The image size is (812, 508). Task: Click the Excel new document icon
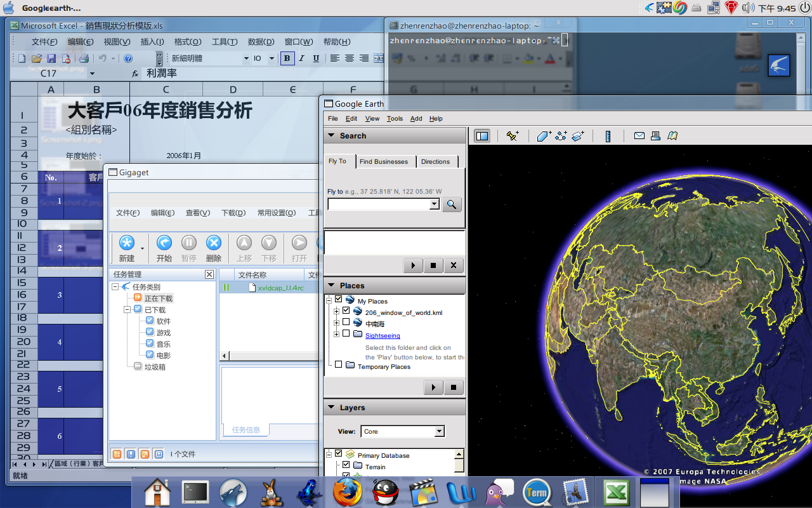click(22, 58)
